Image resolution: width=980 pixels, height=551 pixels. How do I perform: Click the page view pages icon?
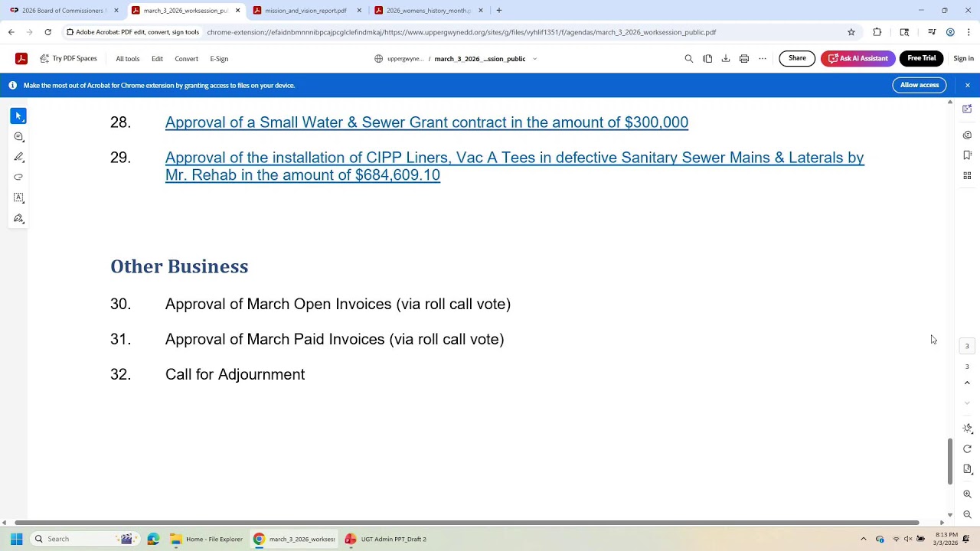(x=707, y=59)
